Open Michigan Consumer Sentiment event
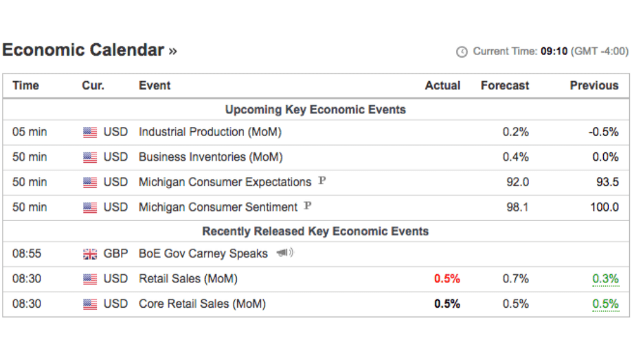 pos(218,207)
